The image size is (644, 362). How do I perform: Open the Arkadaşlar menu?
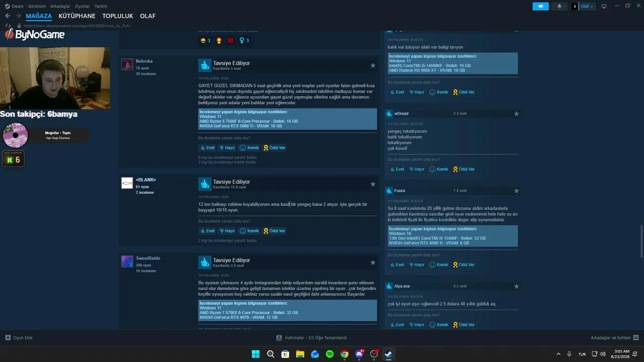click(60, 6)
